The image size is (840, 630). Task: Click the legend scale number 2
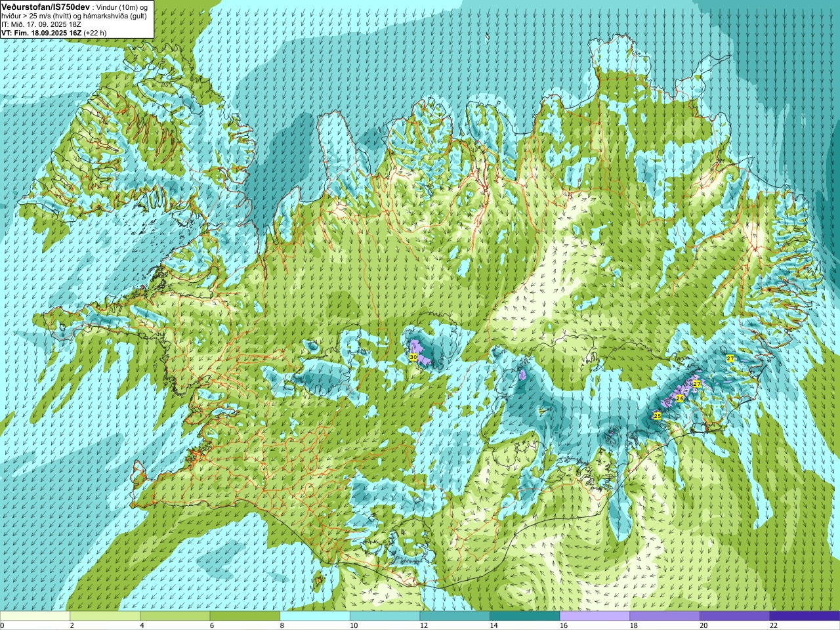pos(72,625)
